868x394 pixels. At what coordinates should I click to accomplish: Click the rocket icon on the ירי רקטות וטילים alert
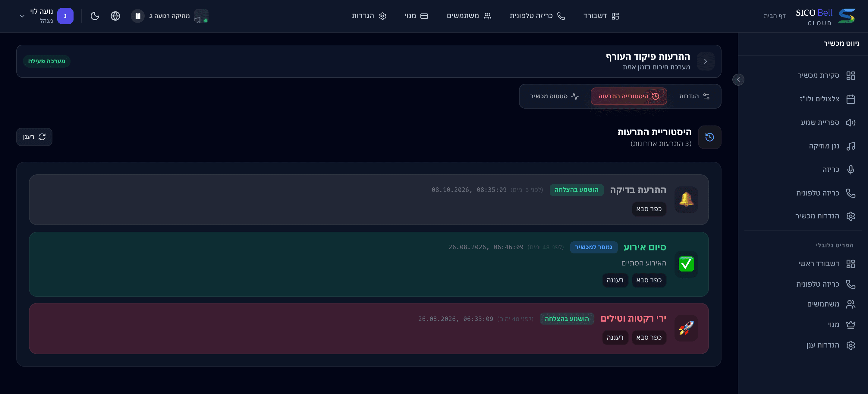[x=686, y=328]
